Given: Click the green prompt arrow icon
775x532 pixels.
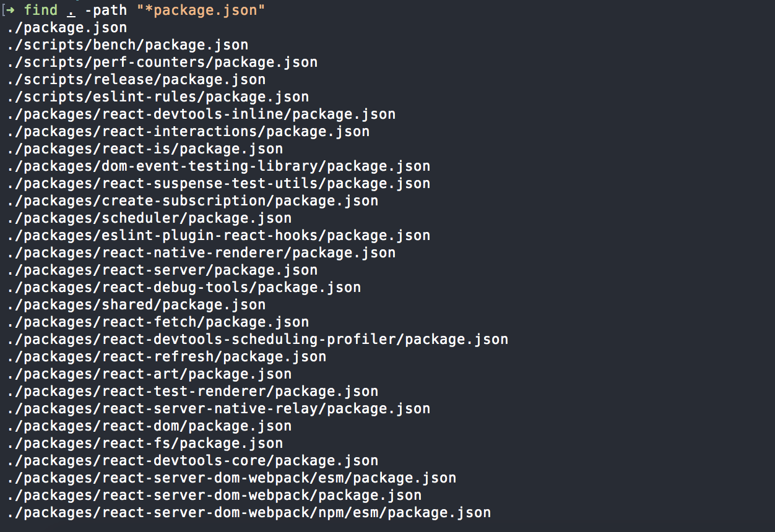Looking at the screenshot, I should 11,10.
